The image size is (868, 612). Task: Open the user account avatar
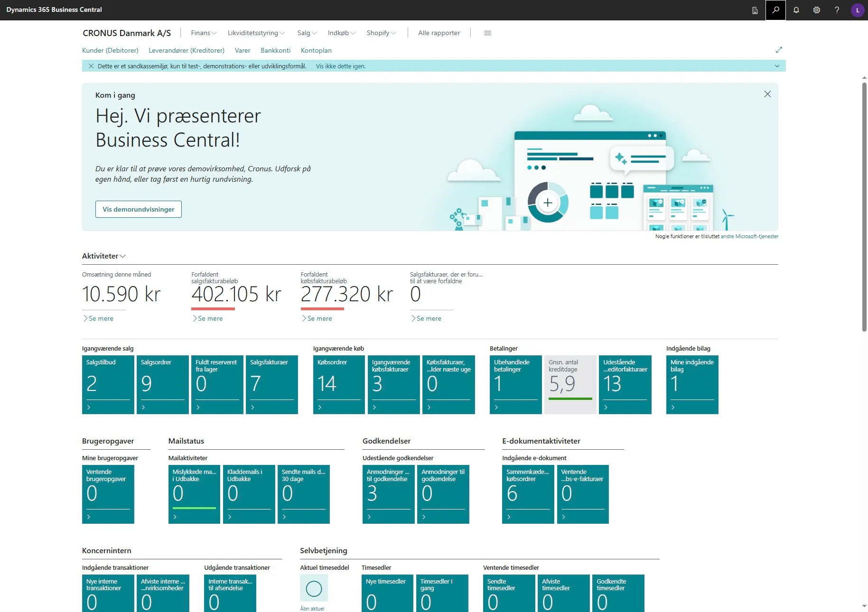point(858,10)
